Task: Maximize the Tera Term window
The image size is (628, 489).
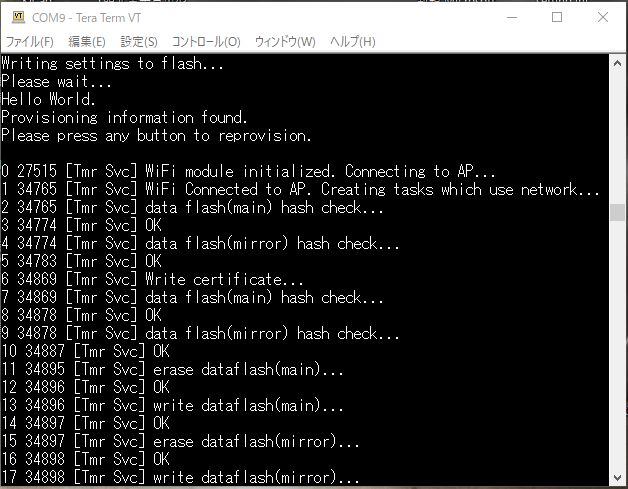Action: coord(557,17)
